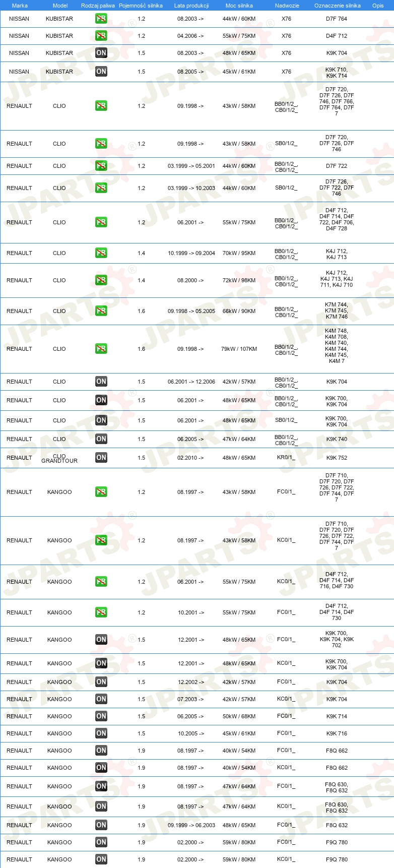Click the PB icon in the Clio 66kW / 90KM row

coord(101,311)
